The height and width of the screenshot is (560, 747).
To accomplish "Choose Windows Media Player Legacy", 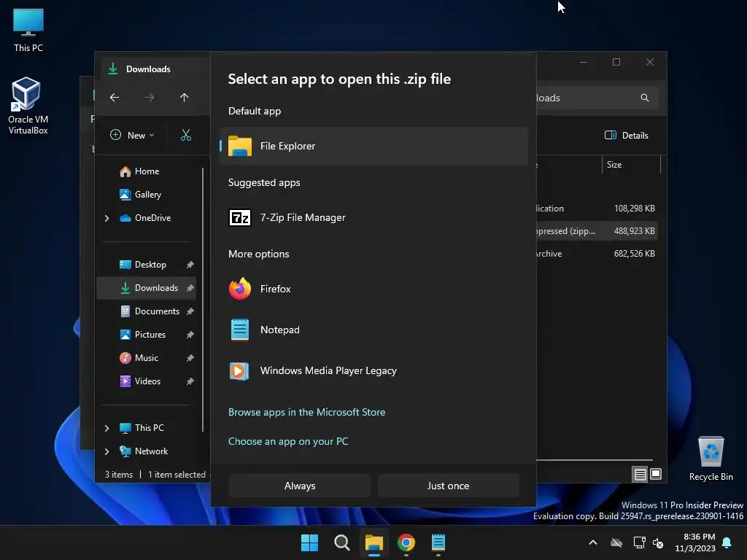I will (x=373, y=370).
